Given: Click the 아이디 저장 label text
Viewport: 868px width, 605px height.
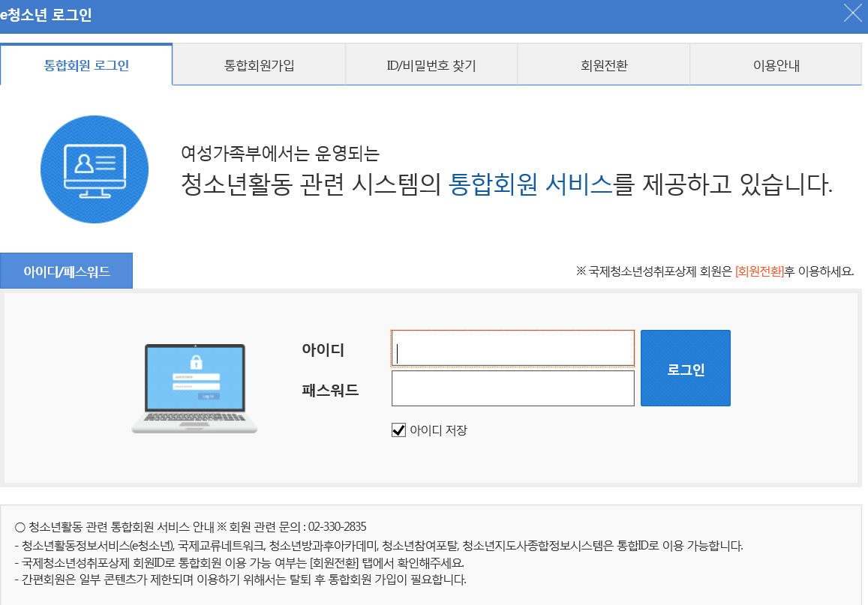Looking at the screenshot, I should click(x=438, y=430).
